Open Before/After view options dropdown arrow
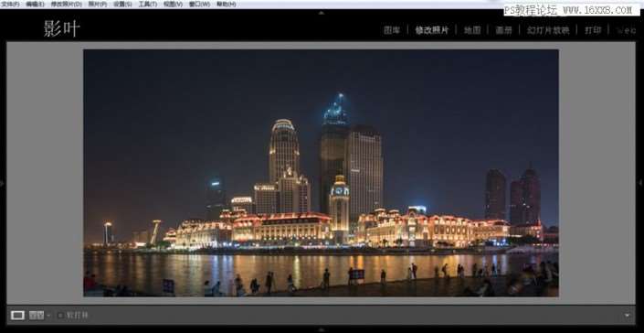This screenshot has width=644, height=333. point(48,316)
